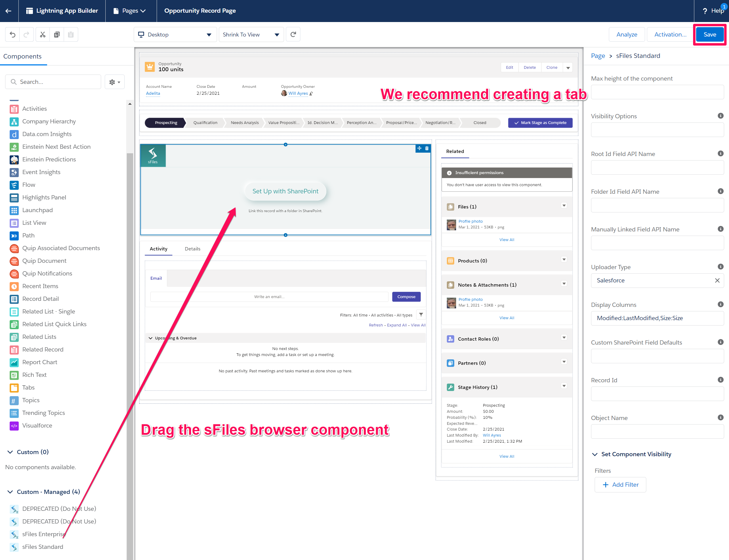The image size is (729, 560).
Task: Click the Page breadcrumb link
Action: click(x=598, y=56)
